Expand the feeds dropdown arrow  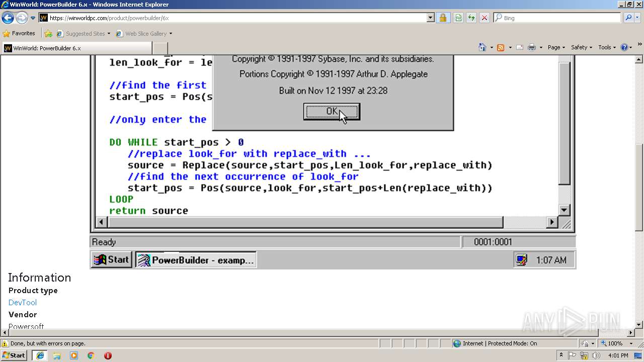pyautogui.click(x=510, y=47)
